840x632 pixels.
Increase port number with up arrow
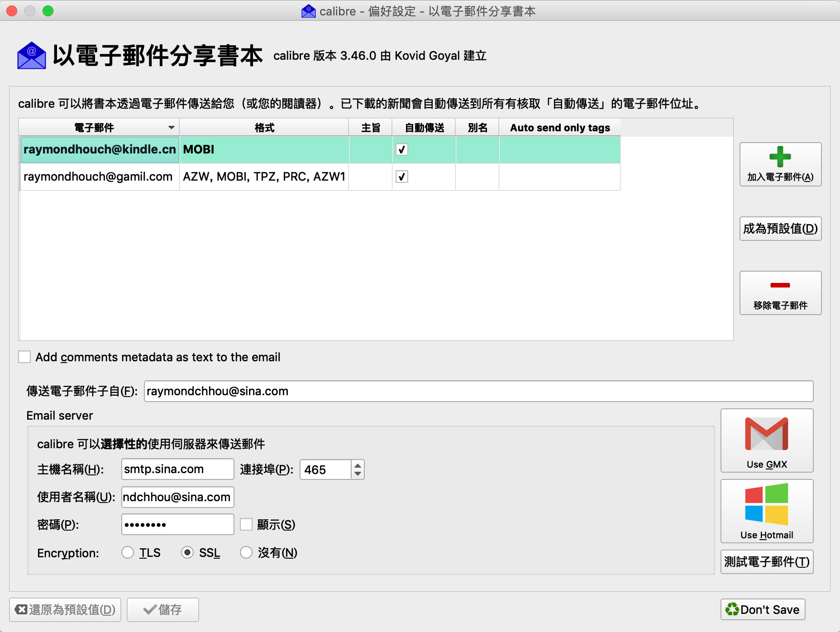click(358, 465)
